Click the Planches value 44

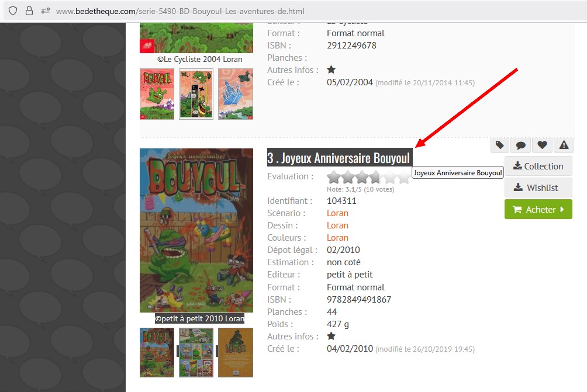pyautogui.click(x=332, y=311)
